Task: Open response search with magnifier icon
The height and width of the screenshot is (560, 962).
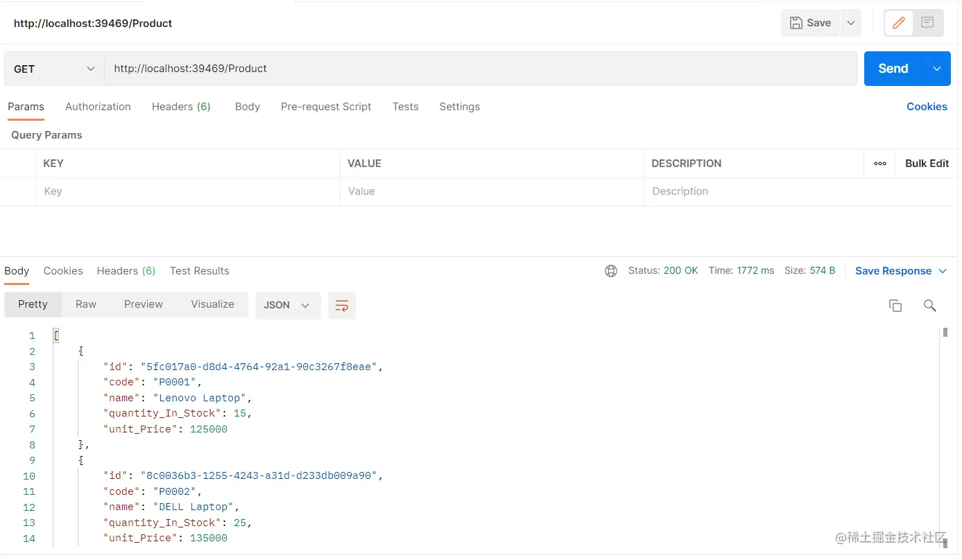Action: (x=930, y=306)
